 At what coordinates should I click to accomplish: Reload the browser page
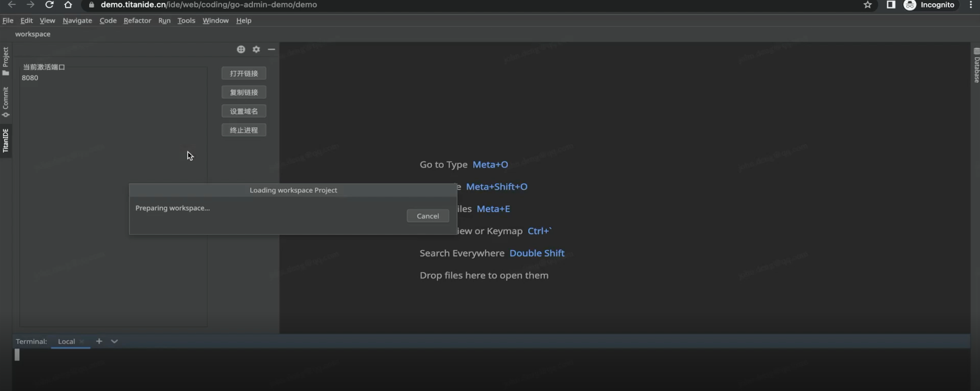click(x=49, y=5)
